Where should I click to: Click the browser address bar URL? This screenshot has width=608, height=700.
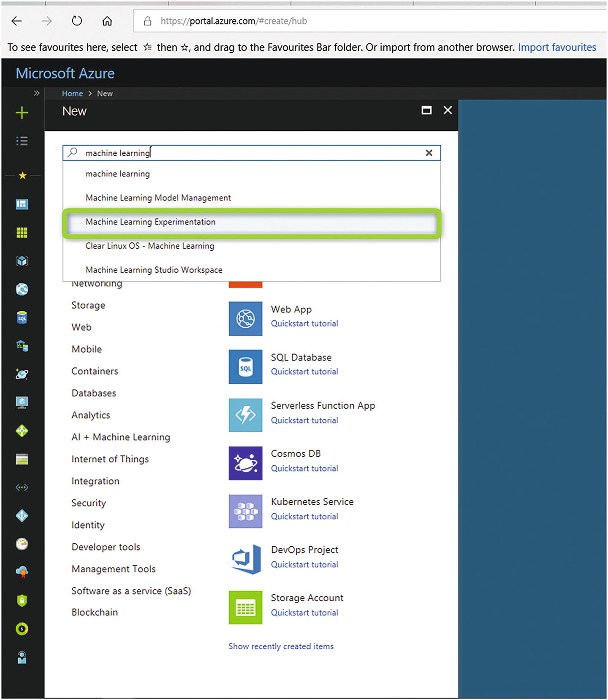point(234,21)
